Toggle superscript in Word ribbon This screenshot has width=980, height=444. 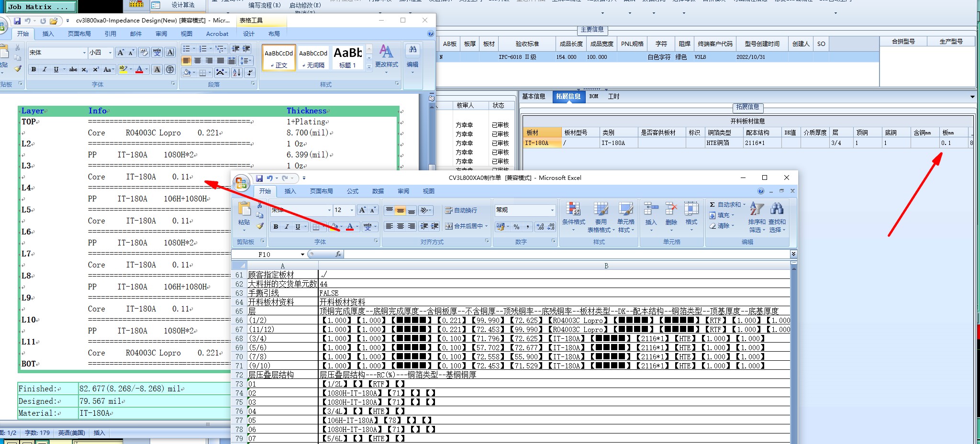pyautogui.click(x=96, y=69)
